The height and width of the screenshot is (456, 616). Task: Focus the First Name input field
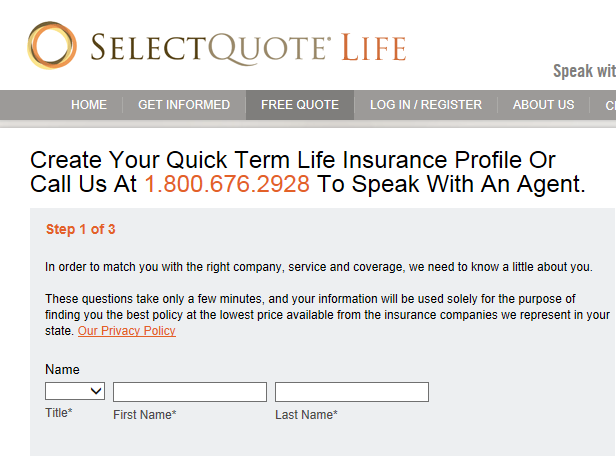pyautogui.click(x=190, y=391)
